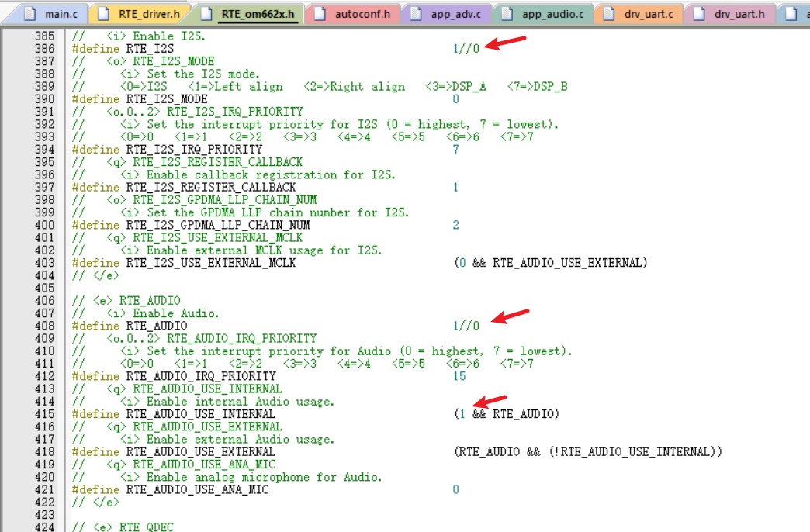Place cursor on RTE_I2S value 1//0
Image resolution: width=810 pixels, height=532 pixels.
[466, 49]
